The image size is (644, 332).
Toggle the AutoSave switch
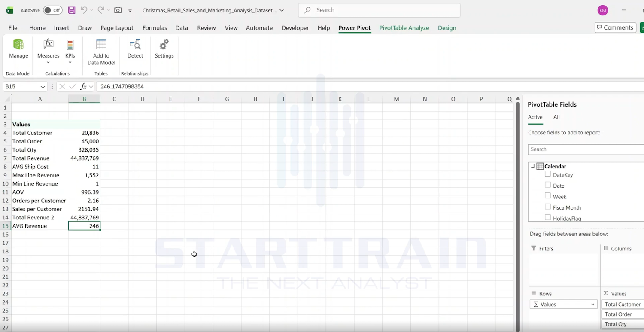pyautogui.click(x=53, y=10)
